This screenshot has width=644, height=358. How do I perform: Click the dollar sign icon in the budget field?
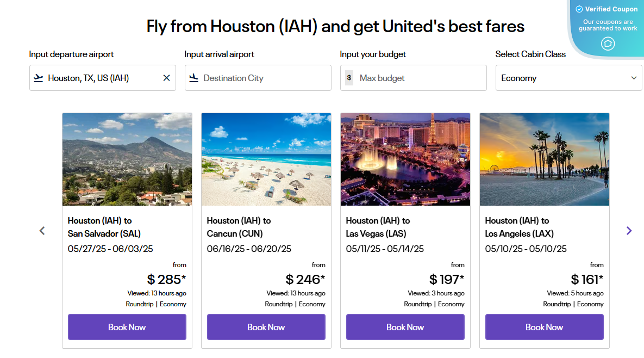coord(349,78)
